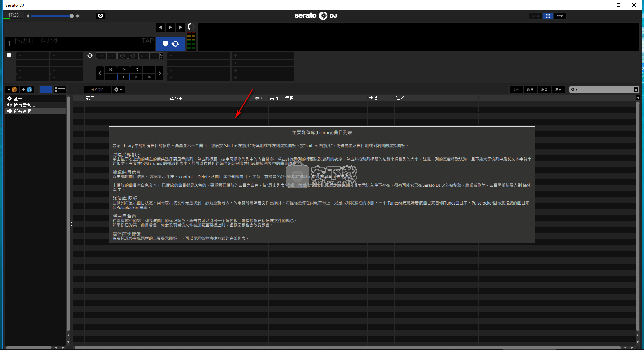
Task: Click the 分析文件 analyze files button
Action: 98,90
